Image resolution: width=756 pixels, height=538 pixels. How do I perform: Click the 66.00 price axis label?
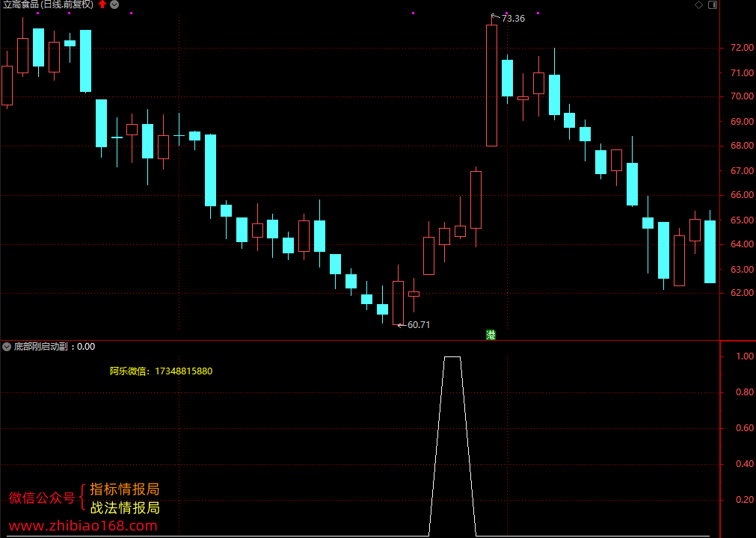tap(742, 195)
